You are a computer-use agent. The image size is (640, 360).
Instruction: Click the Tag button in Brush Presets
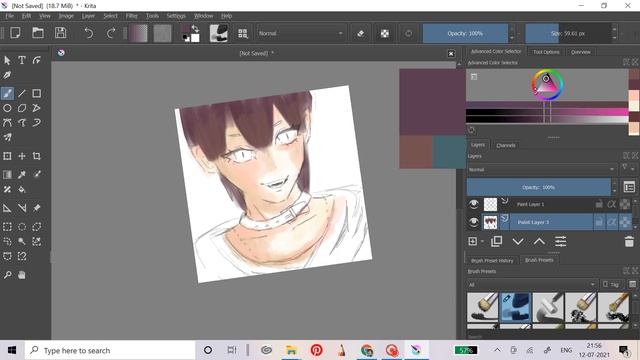tap(611, 284)
